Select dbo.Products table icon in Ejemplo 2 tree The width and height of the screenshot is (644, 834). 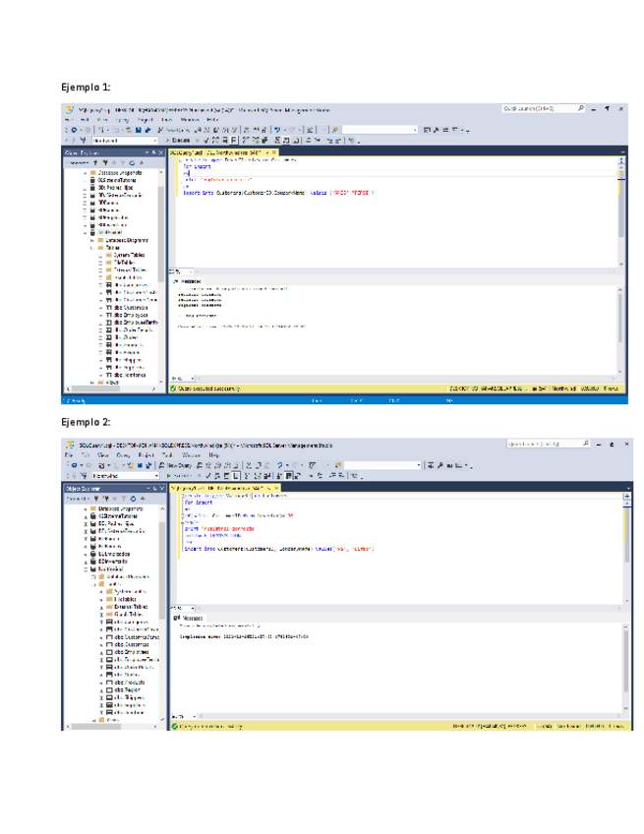[109, 682]
